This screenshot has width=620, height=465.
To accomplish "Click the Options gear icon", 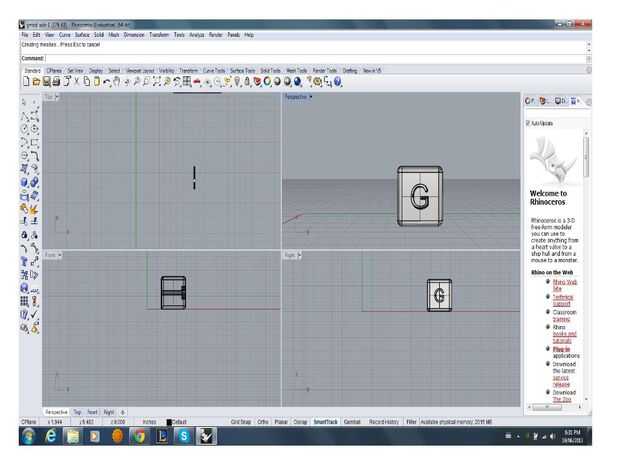I will click(x=318, y=82).
